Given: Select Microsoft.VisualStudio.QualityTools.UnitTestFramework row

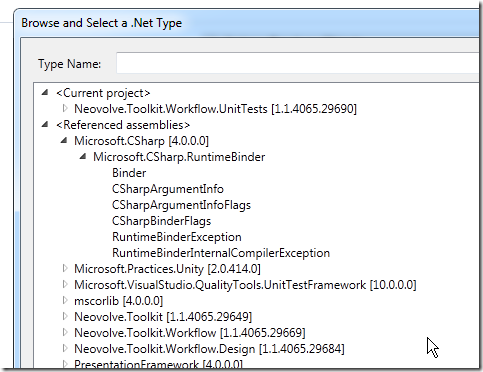Looking at the screenshot, I should (x=245, y=285).
